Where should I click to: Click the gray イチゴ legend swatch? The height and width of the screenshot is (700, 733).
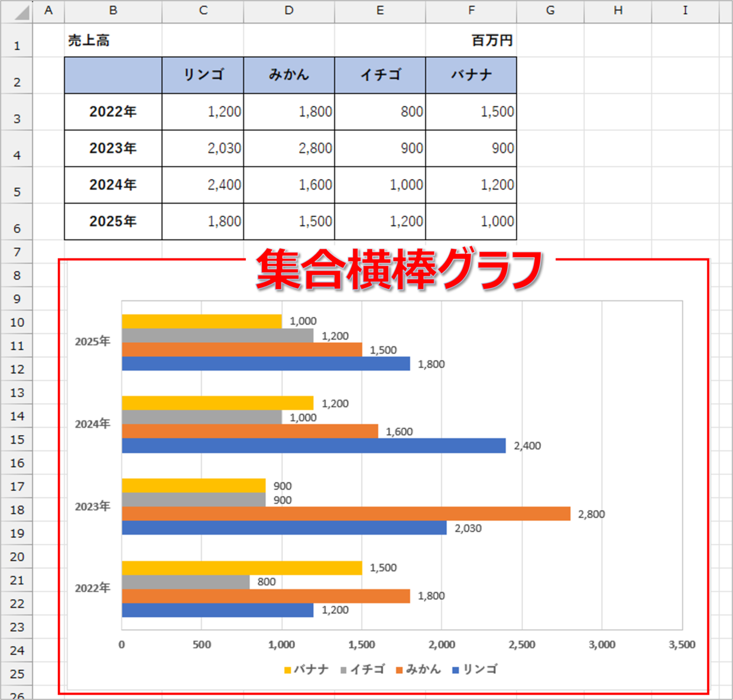click(343, 670)
